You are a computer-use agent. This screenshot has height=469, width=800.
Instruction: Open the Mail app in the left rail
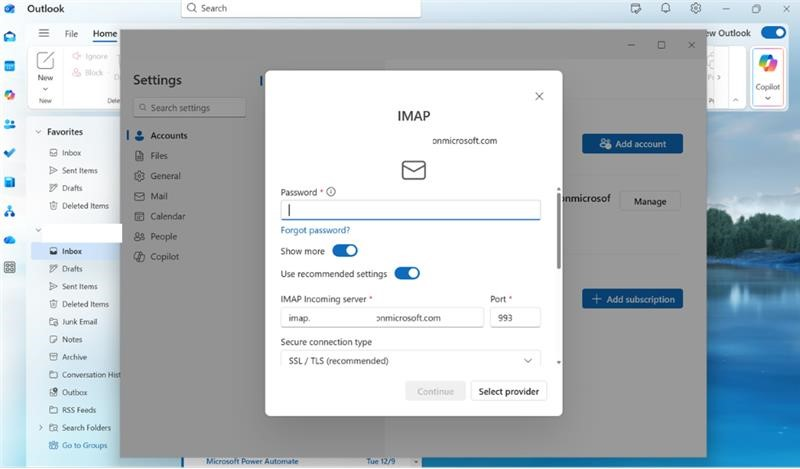click(x=10, y=37)
